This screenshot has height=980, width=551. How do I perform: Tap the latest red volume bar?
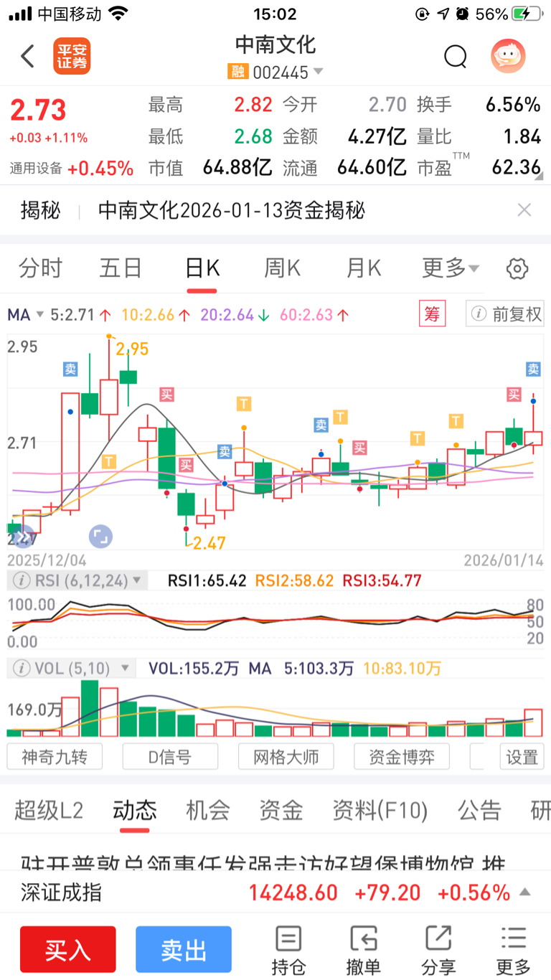point(533,721)
